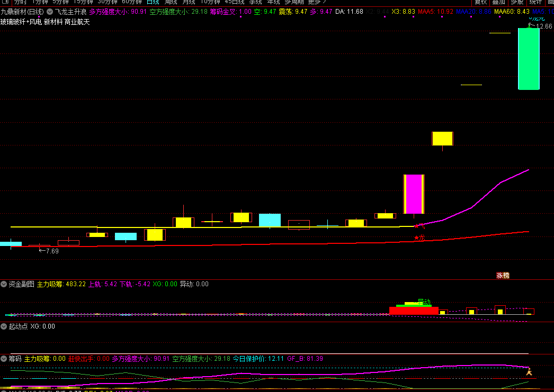Expand the 起动点 indicator menu arrow

(4, 326)
